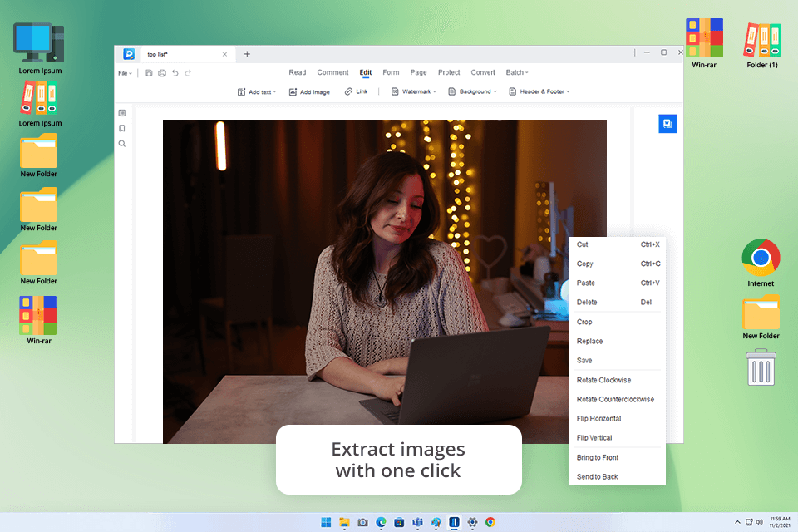Open Chrome from the taskbar
Image resolution: width=798 pixels, height=532 pixels.
[490, 522]
